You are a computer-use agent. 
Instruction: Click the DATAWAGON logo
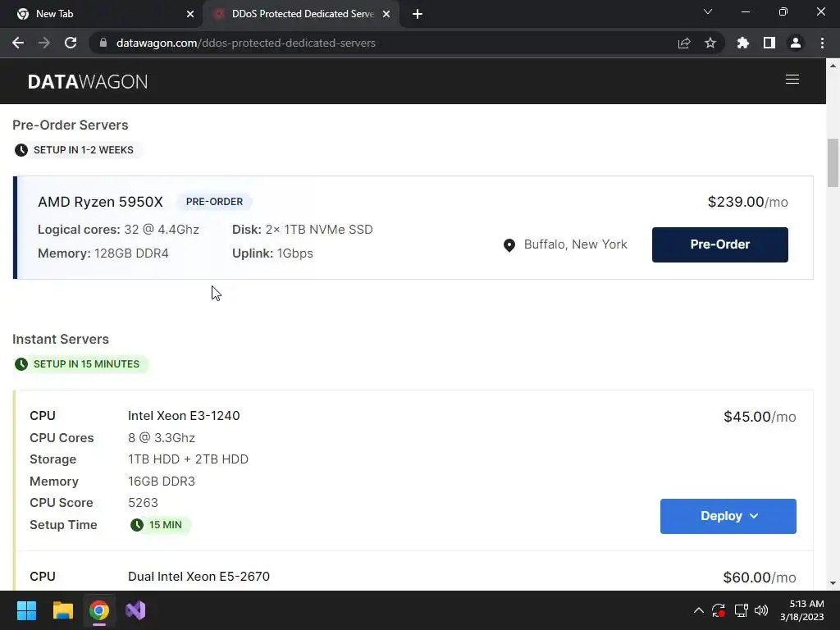coord(88,81)
